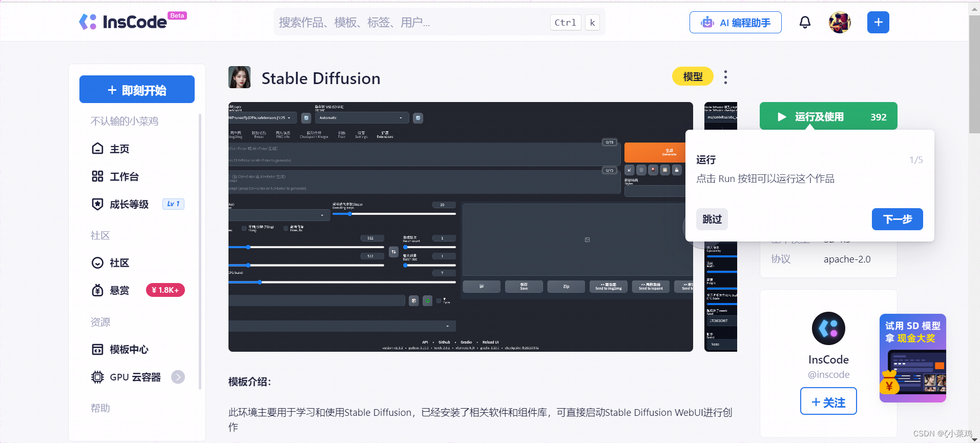This screenshot has width=980, height=443.
Task: Open GPU 云容器 item
Action: click(x=135, y=377)
